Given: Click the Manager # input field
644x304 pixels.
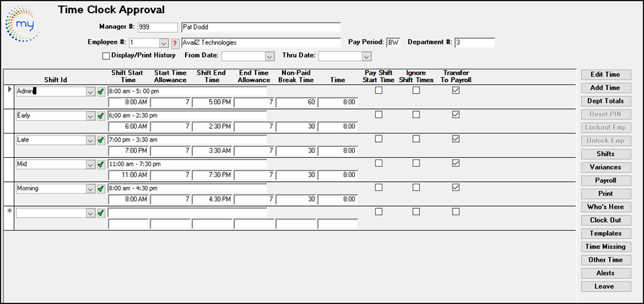Looking at the screenshot, I should (x=157, y=28).
